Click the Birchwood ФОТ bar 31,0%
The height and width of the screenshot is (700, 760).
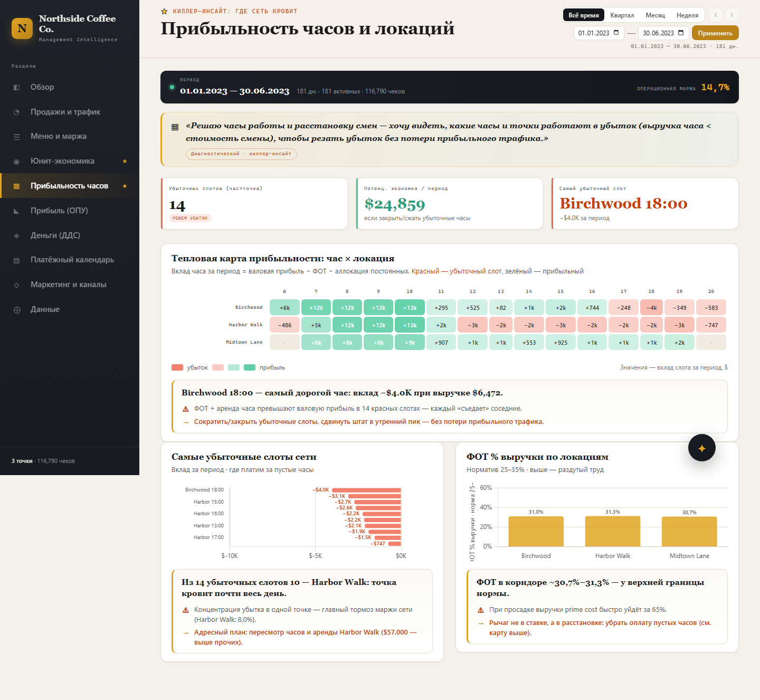536,532
